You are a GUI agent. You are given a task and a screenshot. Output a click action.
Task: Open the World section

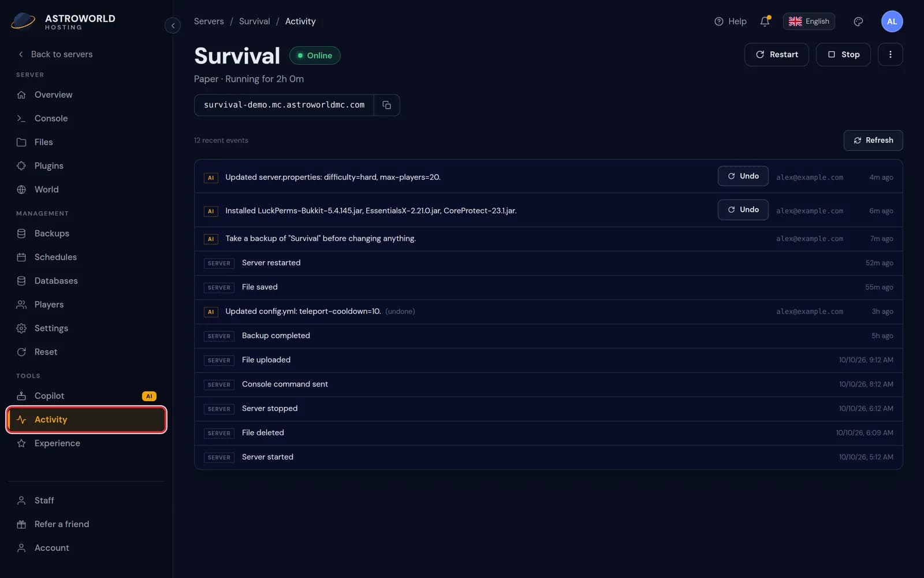click(x=87, y=190)
